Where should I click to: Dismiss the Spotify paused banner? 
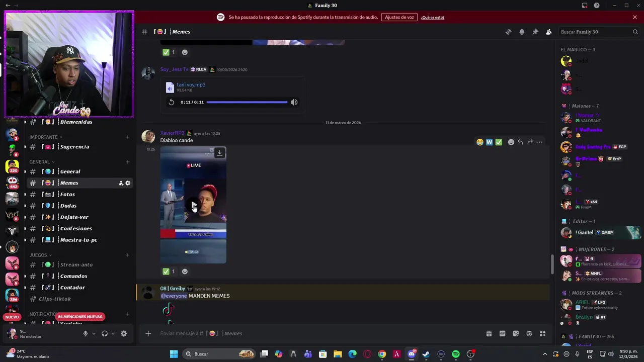(x=635, y=17)
